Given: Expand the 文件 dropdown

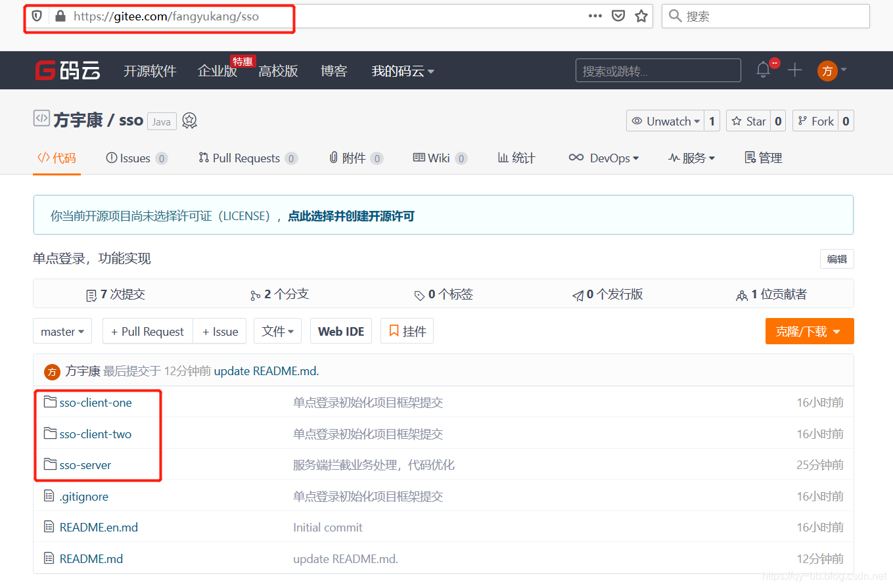Looking at the screenshot, I should [x=277, y=331].
